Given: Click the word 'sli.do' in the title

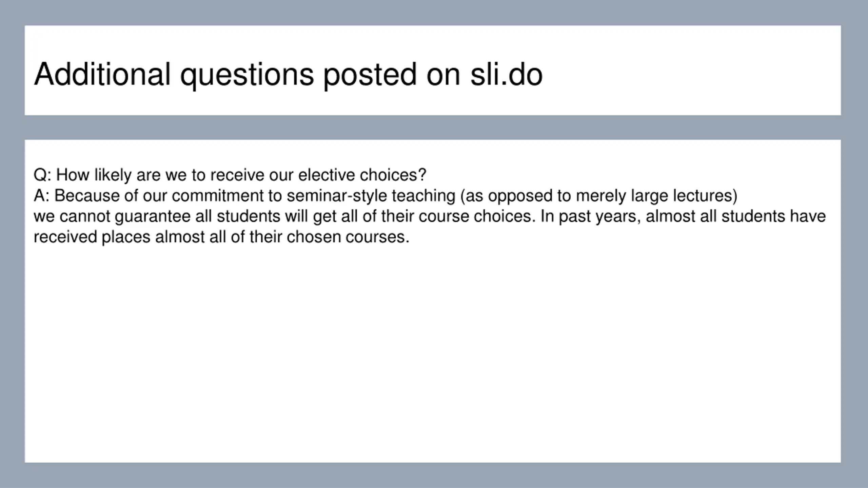Looking at the screenshot, I should pyautogui.click(x=507, y=74).
